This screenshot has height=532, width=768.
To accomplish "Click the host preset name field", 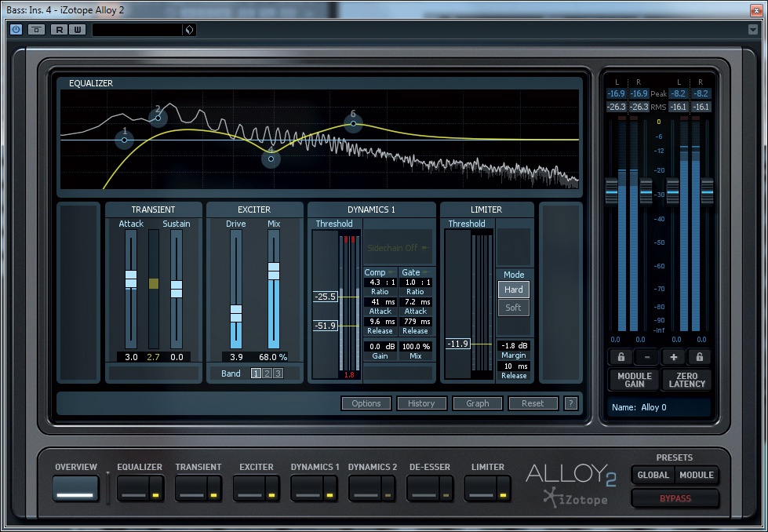I will click(137, 29).
